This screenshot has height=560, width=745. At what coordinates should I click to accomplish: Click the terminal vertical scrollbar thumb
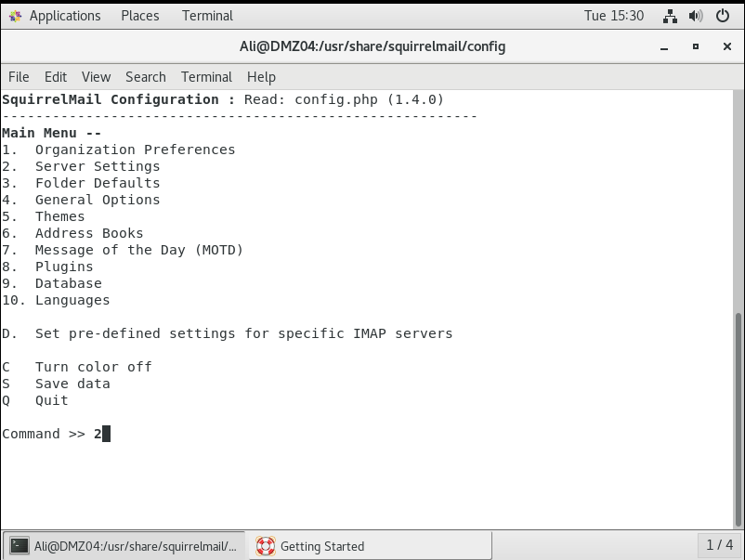coord(738,419)
